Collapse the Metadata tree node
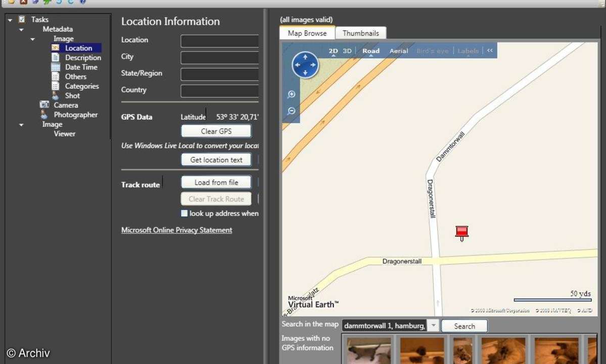 pyautogui.click(x=21, y=29)
